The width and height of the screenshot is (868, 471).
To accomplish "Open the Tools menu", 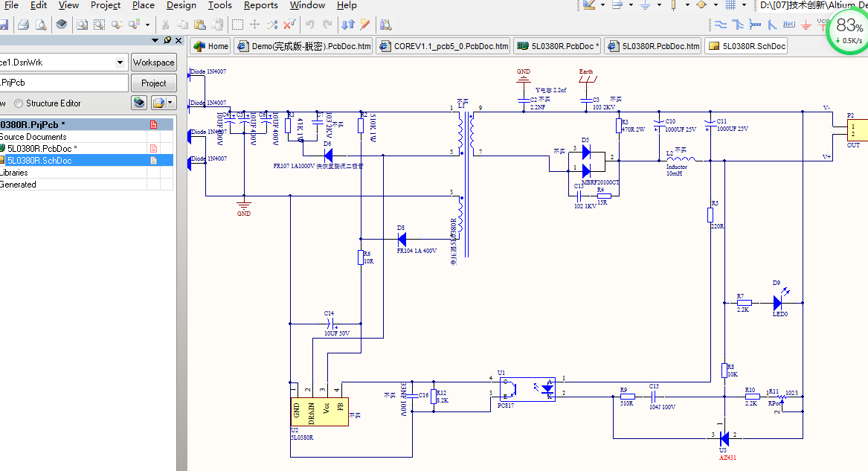I will pos(219,5).
